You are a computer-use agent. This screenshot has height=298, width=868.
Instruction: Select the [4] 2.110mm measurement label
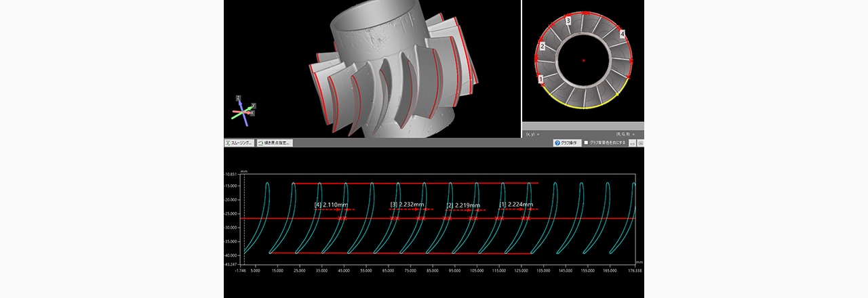coord(332,205)
